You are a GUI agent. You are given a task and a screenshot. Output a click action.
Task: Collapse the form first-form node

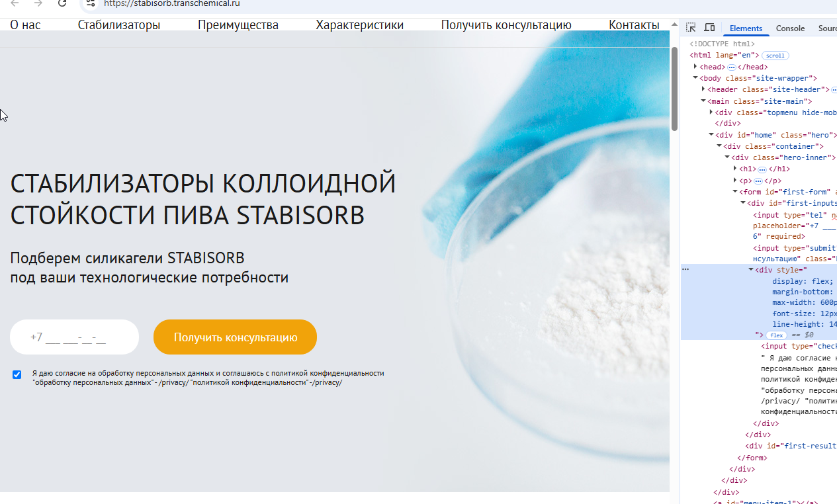click(x=735, y=192)
